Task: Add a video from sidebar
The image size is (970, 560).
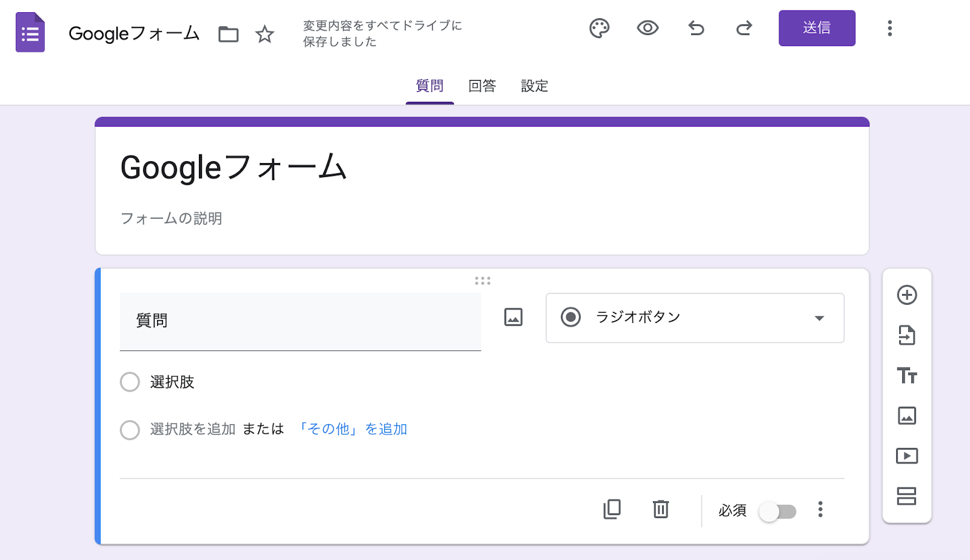Action: tap(906, 456)
